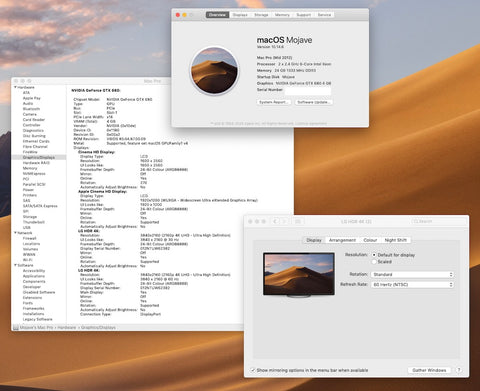
Task: Switch to the Support tab
Action: click(304, 15)
